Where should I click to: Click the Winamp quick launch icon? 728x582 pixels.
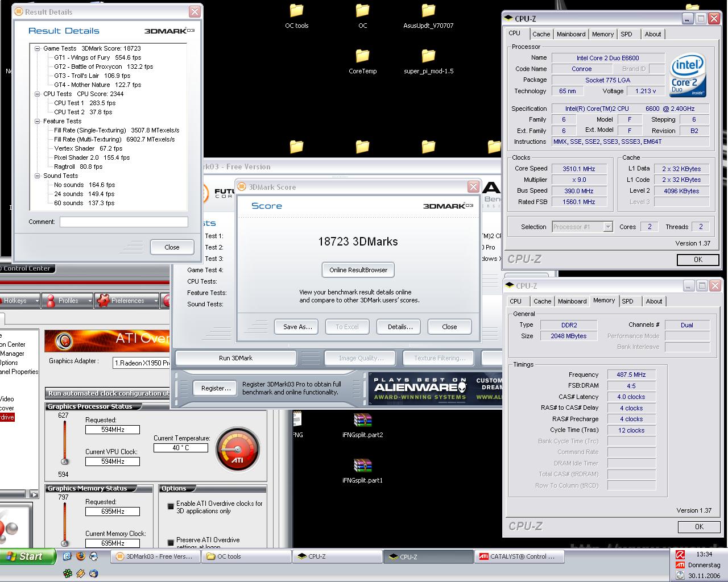(81, 573)
